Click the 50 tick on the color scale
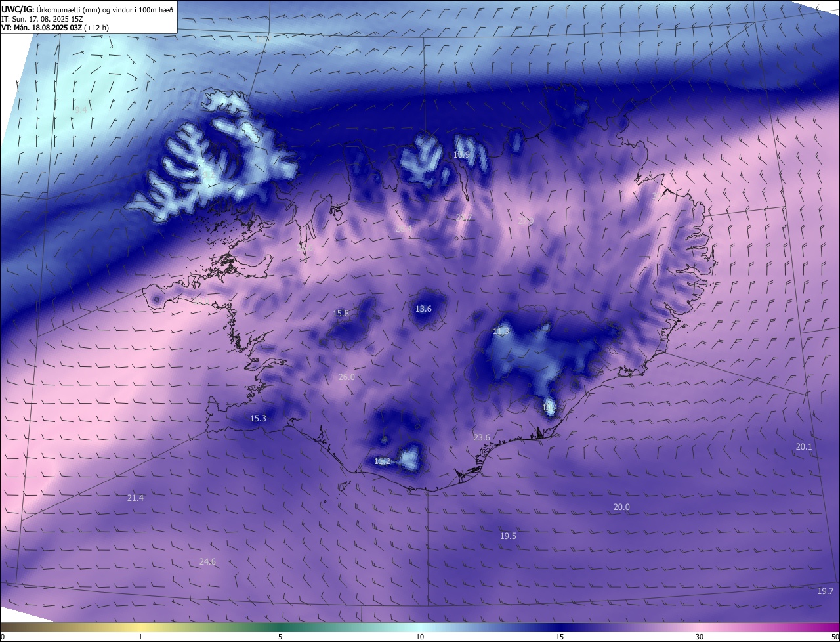 tap(834, 637)
